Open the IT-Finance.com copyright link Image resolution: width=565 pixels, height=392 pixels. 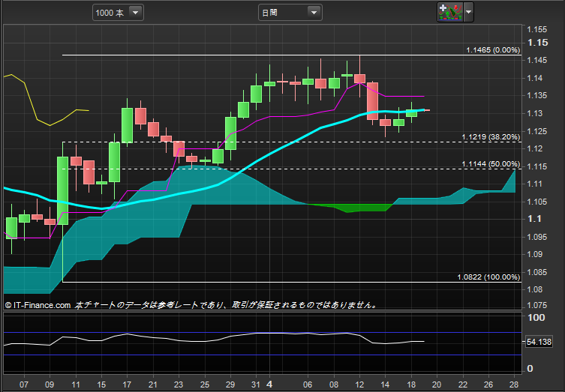[x=38, y=305]
